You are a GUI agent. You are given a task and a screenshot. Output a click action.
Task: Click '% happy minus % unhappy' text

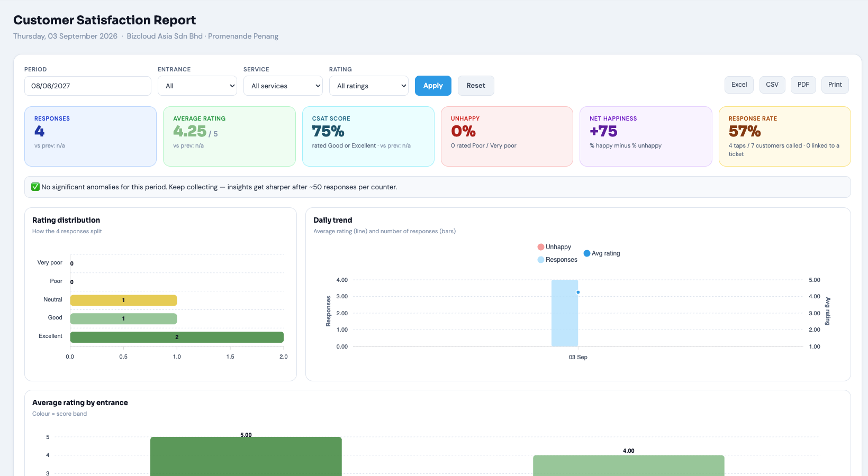(x=626, y=145)
